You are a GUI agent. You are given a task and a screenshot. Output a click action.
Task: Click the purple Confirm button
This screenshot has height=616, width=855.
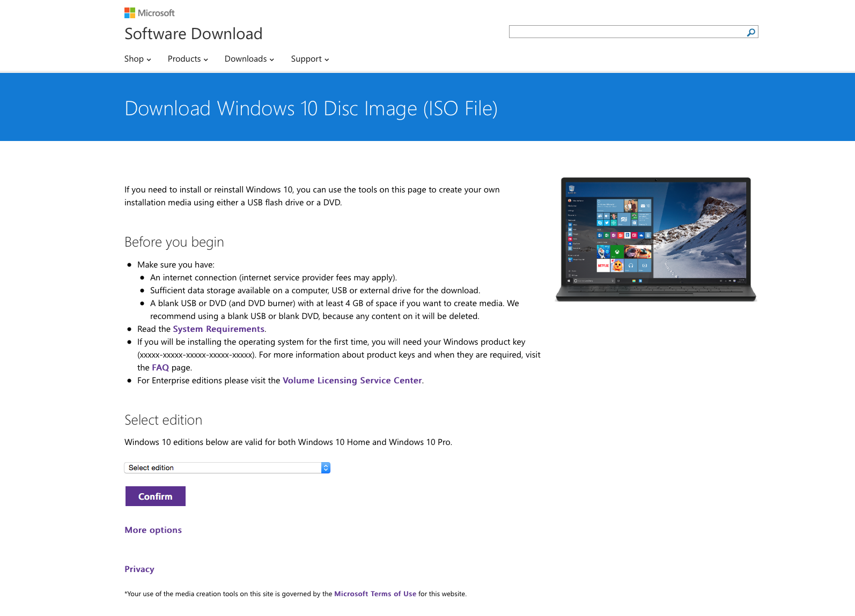(x=156, y=496)
